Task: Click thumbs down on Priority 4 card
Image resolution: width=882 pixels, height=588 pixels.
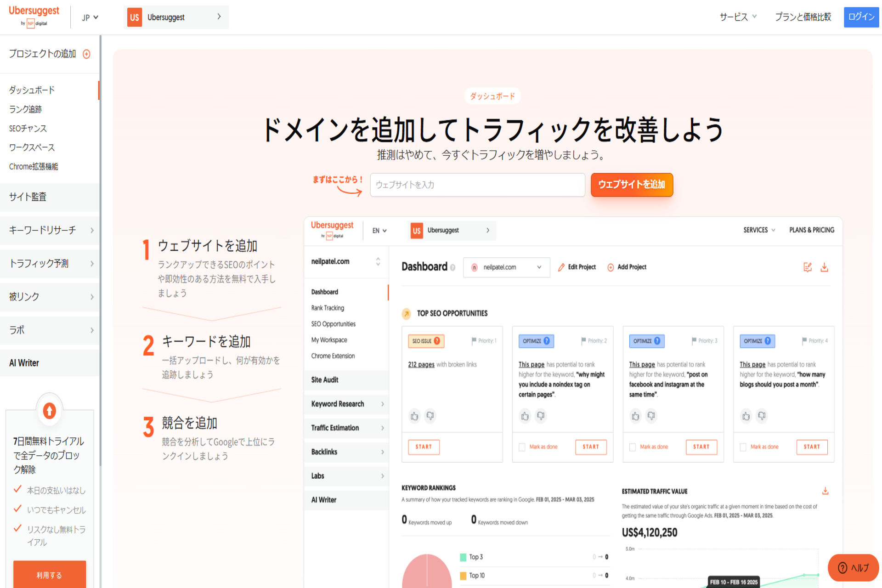Action: (762, 416)
